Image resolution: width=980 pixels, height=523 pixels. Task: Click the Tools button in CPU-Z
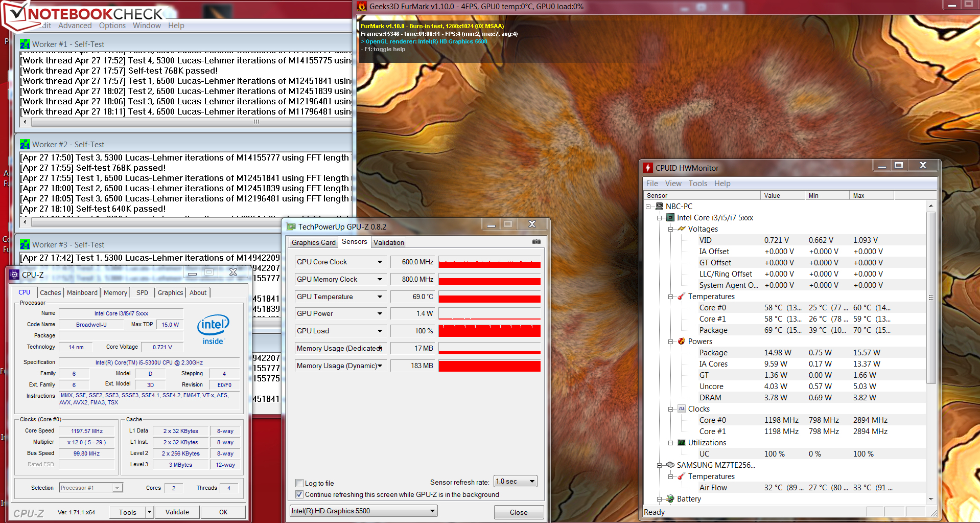click(x=128, y=512)
